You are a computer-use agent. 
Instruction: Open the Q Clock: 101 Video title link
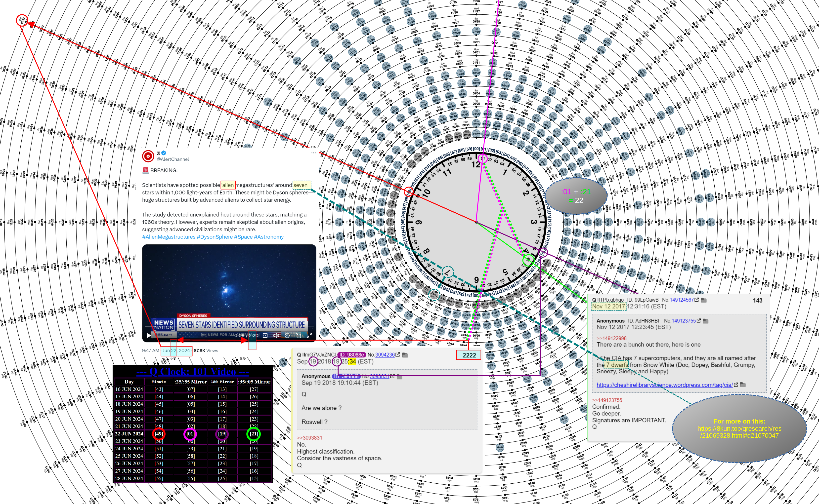tap(192, 371)
